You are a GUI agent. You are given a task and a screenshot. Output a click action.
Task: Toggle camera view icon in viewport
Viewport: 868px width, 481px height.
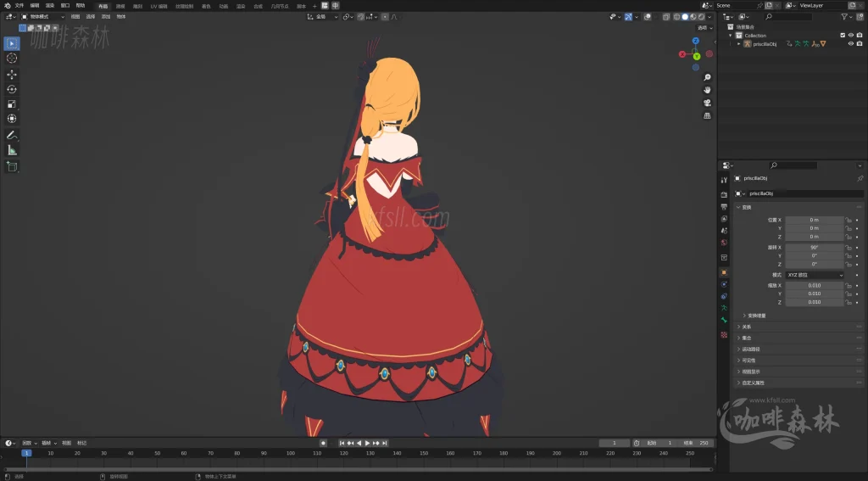coord(707,103)
